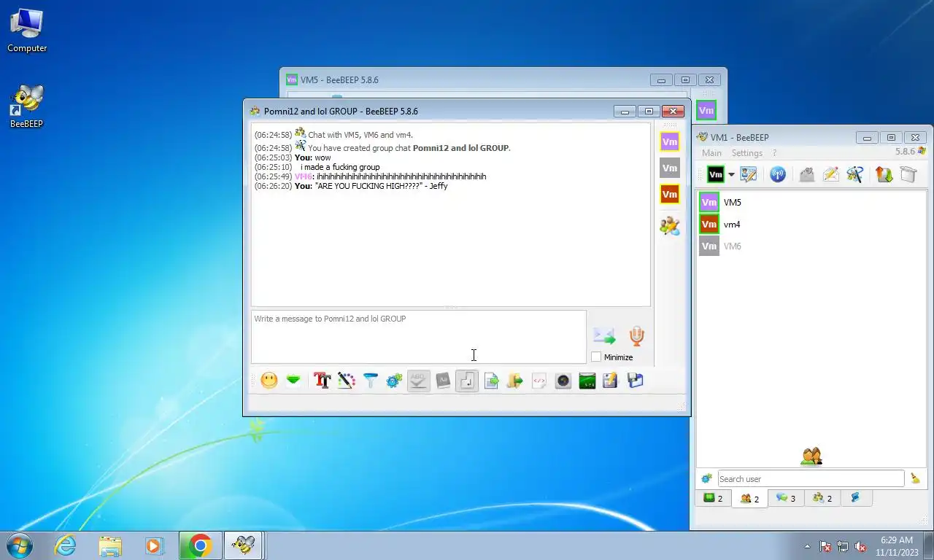Viewport: 934px width, 560px height.
Task: Focus the group chat message input
Action: (x=418, y=337)
